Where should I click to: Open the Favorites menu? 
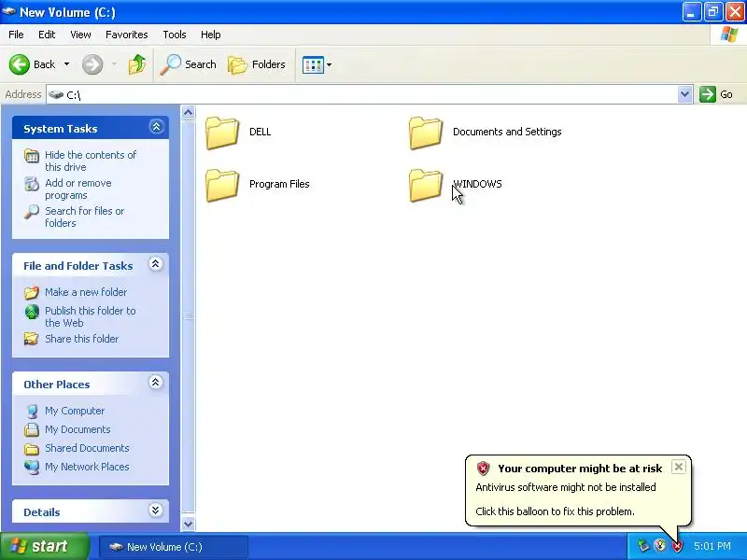[x=127, y=35]
